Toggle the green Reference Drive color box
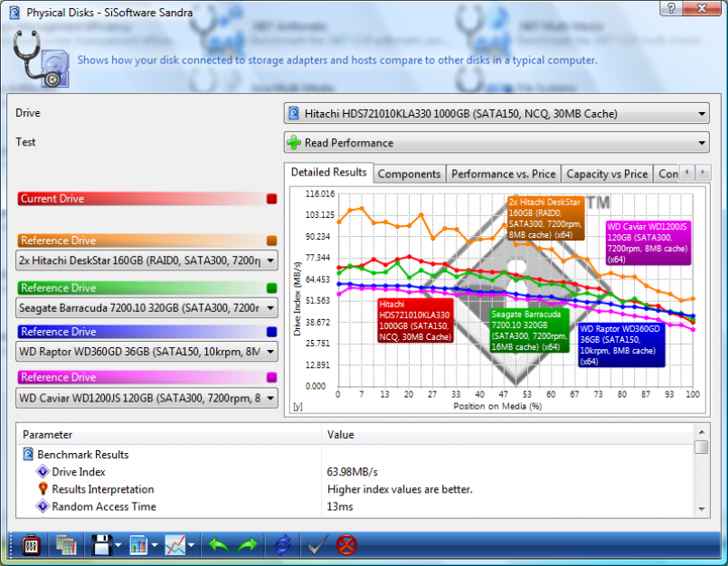The image size is (728, 566). (271, 288)
